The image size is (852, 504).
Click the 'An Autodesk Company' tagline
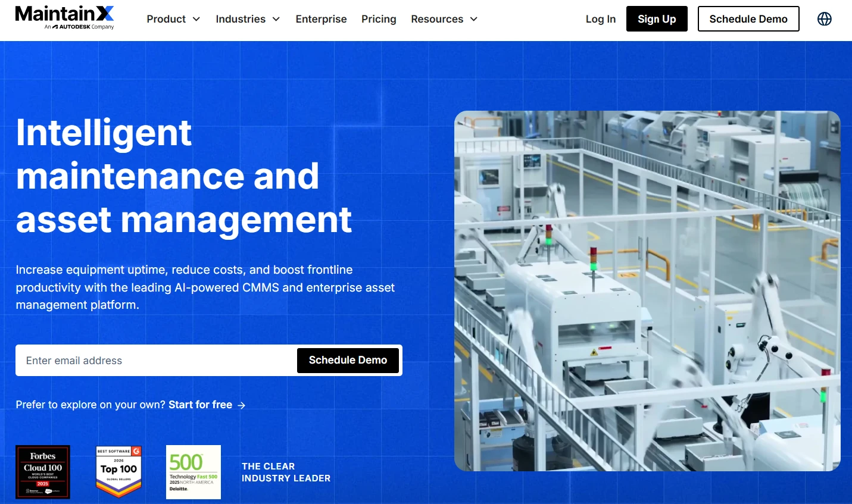[79, 27]
